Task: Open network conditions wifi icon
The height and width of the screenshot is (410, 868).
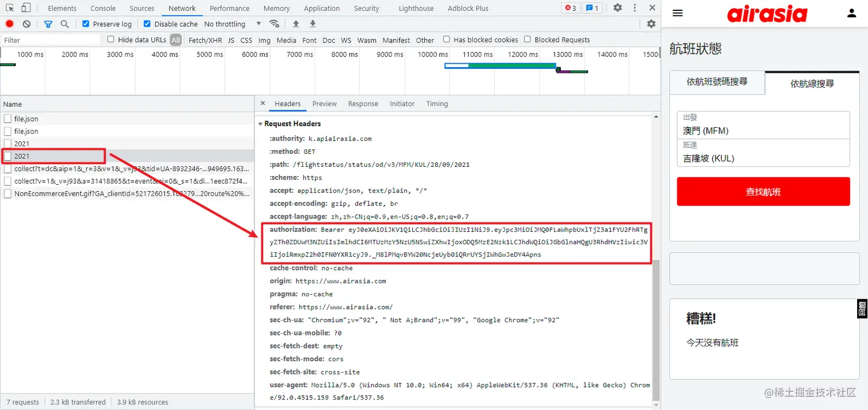Action: pos(274,24)
